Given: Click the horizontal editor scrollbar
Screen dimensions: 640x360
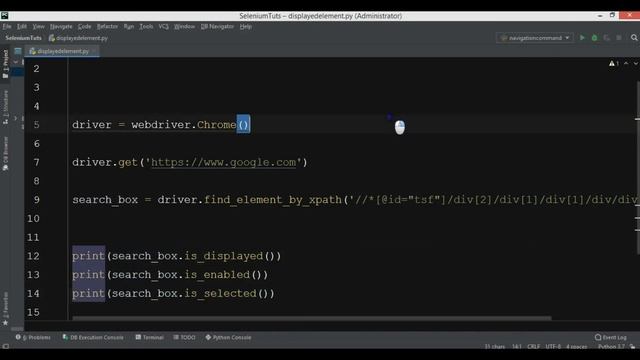Looking at the screenshot, I should 312,318.
